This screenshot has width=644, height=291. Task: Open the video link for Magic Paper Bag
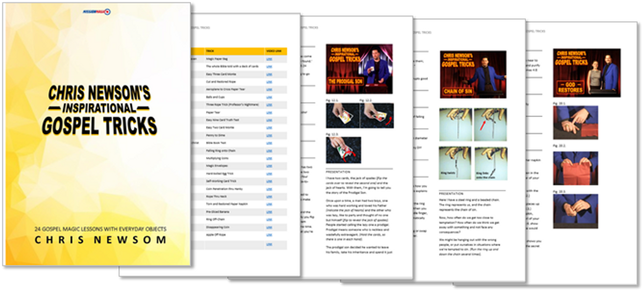pyautogui.click(x=269, y=59)
